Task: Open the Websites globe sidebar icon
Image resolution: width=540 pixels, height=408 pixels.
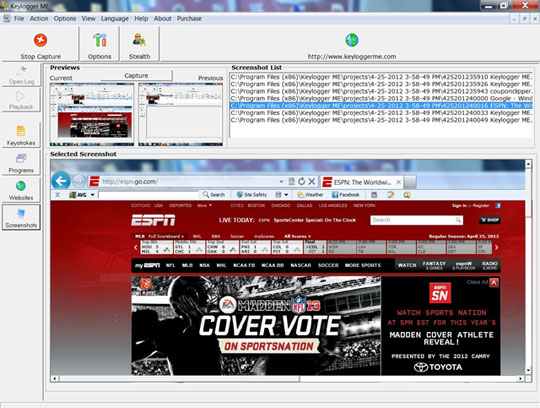Action: [21, 186]
